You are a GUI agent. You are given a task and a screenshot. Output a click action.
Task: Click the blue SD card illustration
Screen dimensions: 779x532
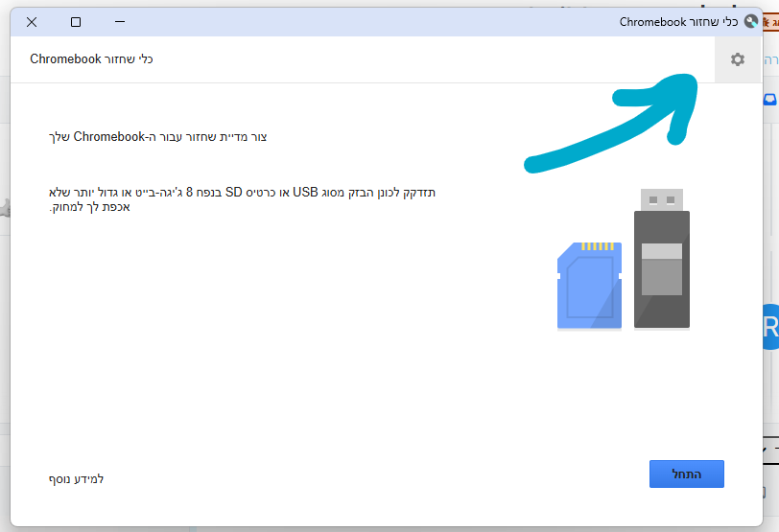[x=589, y=285]
